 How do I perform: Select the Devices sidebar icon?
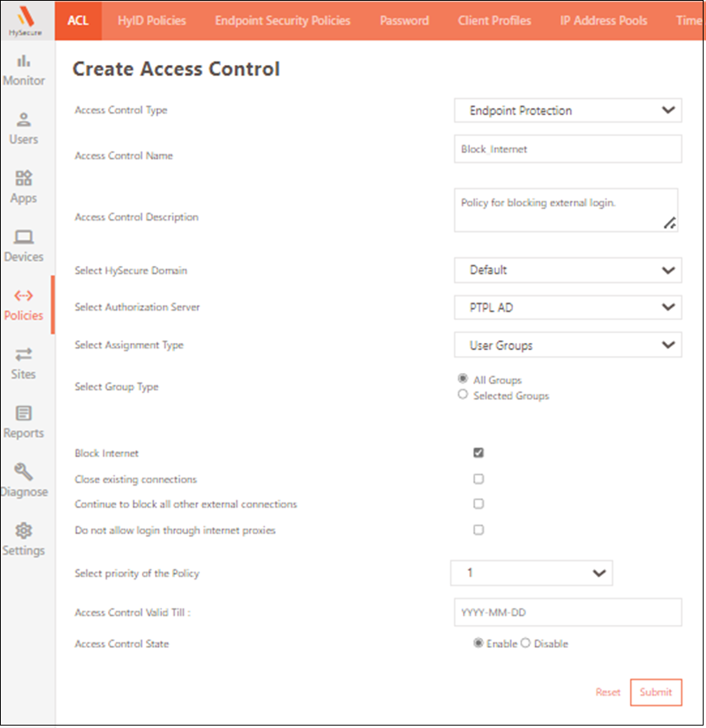(x=24, y=238)
